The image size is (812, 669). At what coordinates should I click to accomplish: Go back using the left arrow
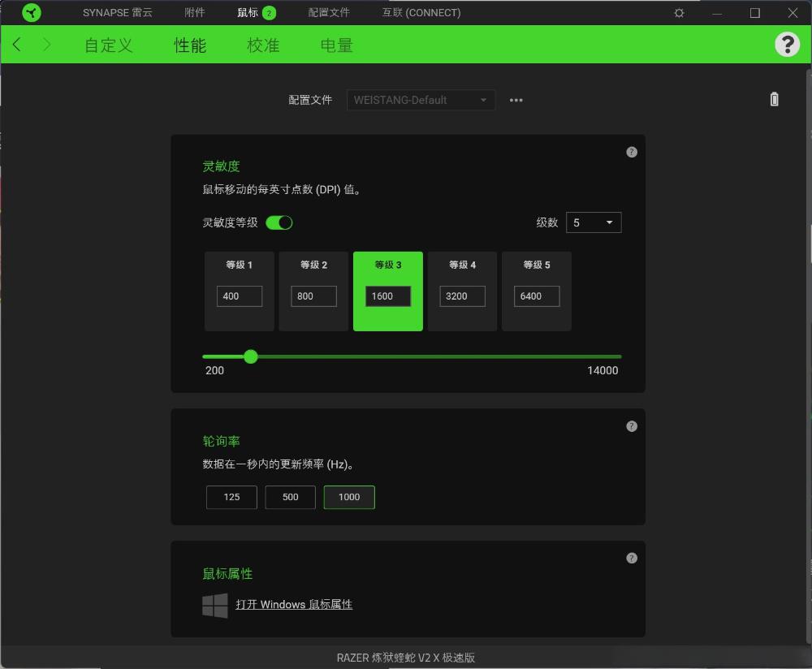tap(17, 45)
